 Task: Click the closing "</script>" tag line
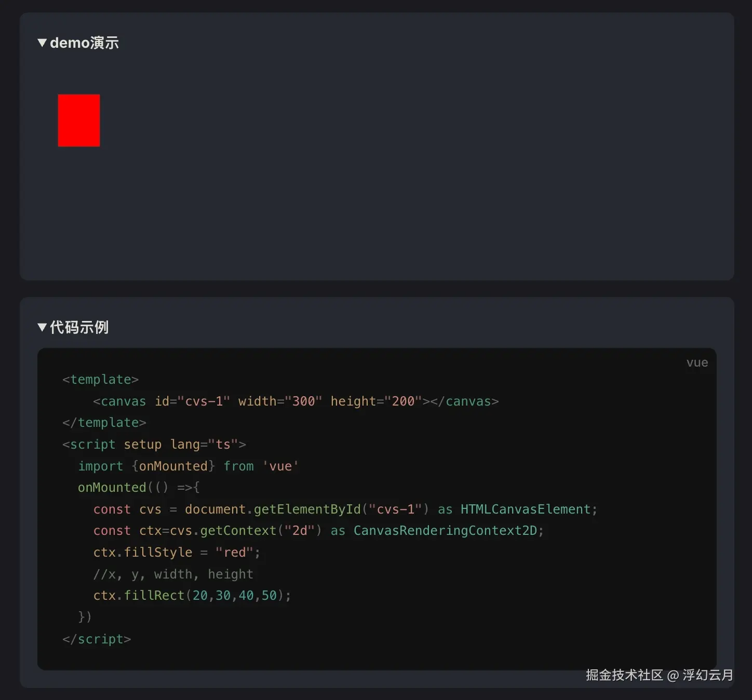pos(97,639)
